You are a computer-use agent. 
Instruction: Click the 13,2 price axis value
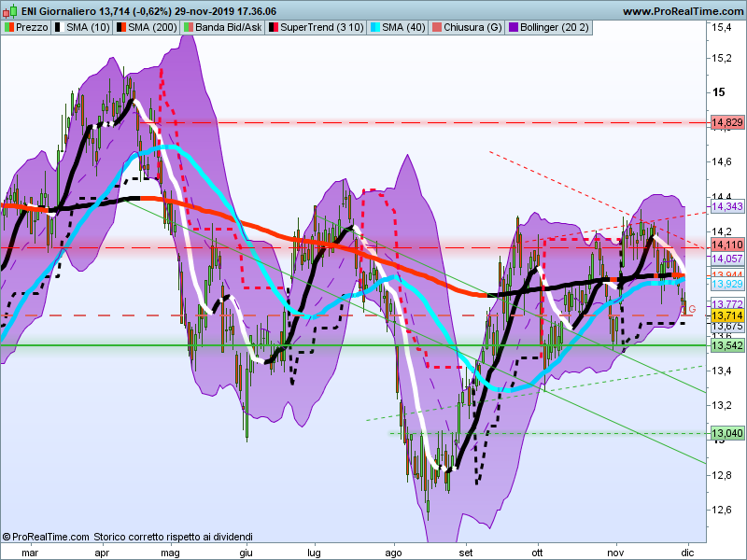click(721, 405)
